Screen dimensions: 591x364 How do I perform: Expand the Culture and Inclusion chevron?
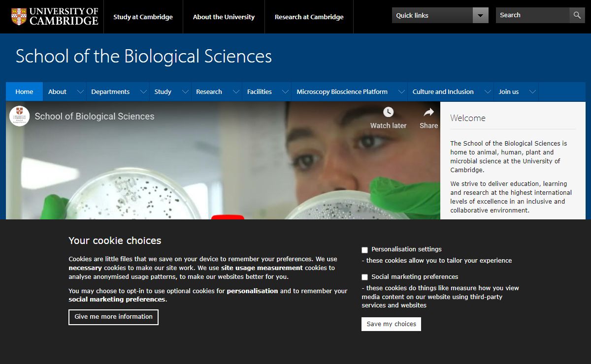click(488, 91)
